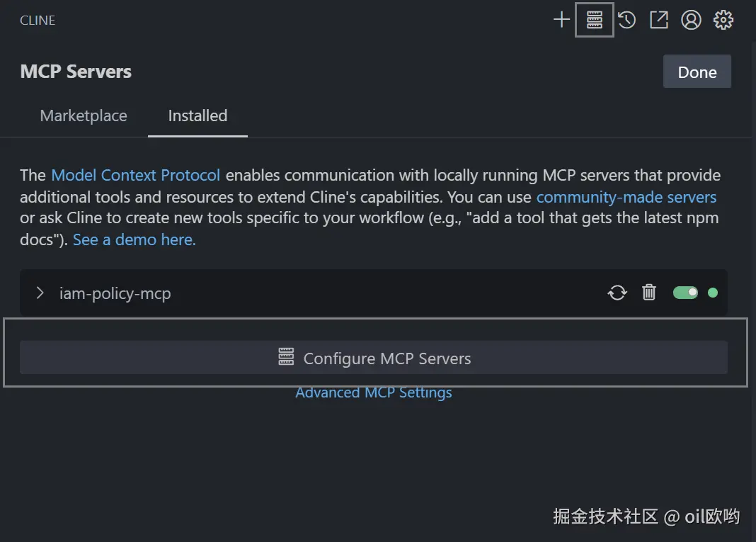This screenshot has height=542, width=756.
Task: Open Advanced MCP Settings link
Action: pyautogui.click(x=374, y=393)
